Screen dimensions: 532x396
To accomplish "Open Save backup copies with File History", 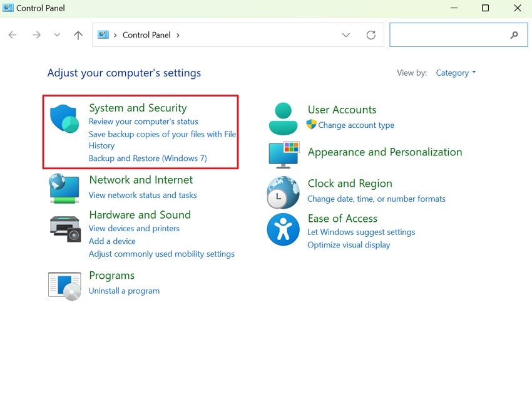I will click(162, 140).
